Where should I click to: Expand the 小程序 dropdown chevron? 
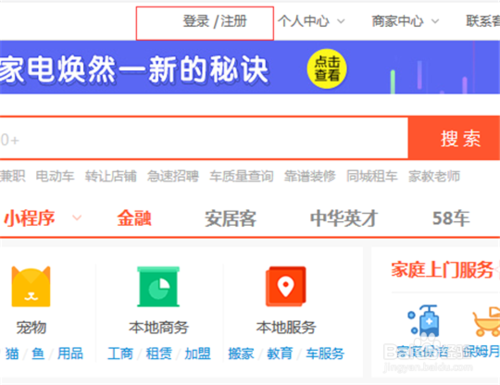tap(77, 218)
